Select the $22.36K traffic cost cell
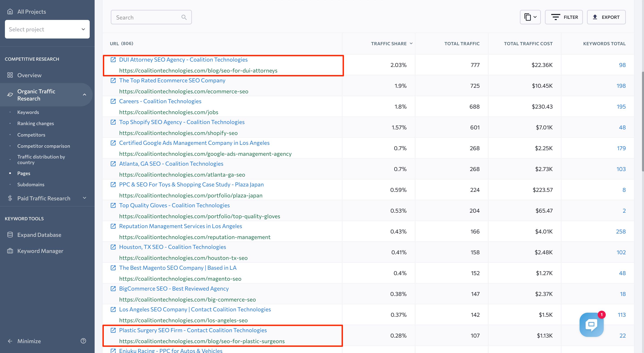 (x=542, y=65)
